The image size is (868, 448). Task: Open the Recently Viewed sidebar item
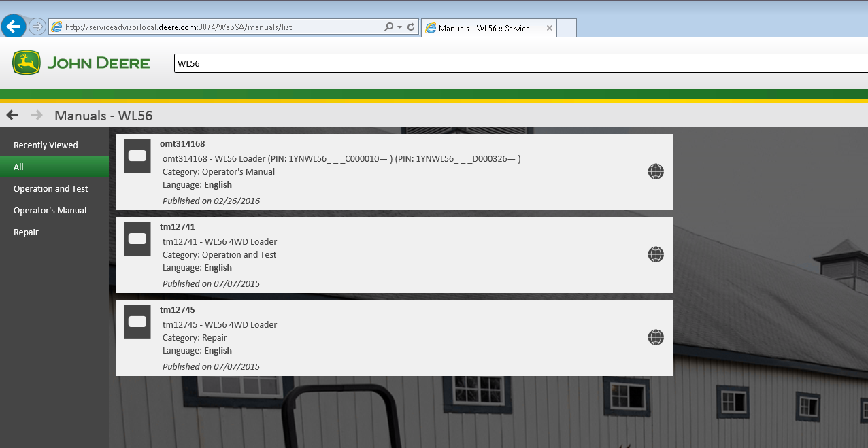54,145
